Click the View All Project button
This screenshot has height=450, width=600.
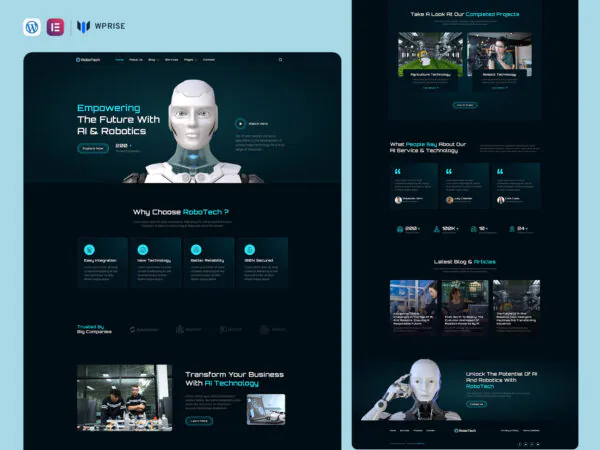pos(465,105)
